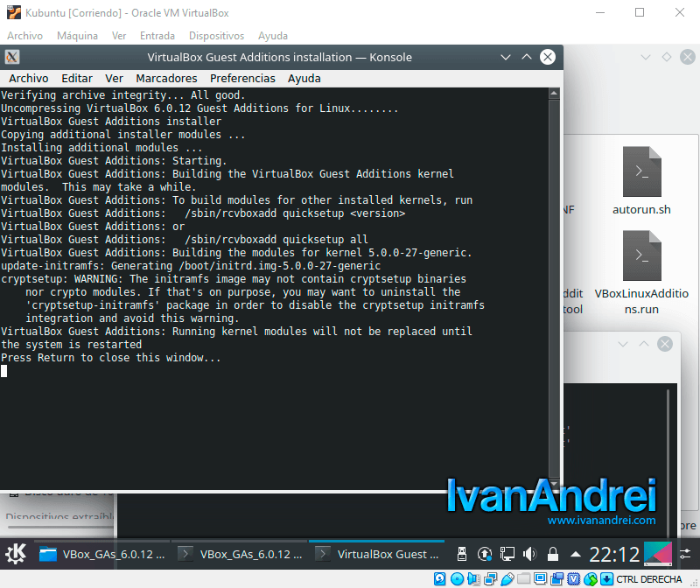This screenshot has width=700, height=588.
Task: Click VirtualBox network adapters indicator
Action: [x=490, y=579]
